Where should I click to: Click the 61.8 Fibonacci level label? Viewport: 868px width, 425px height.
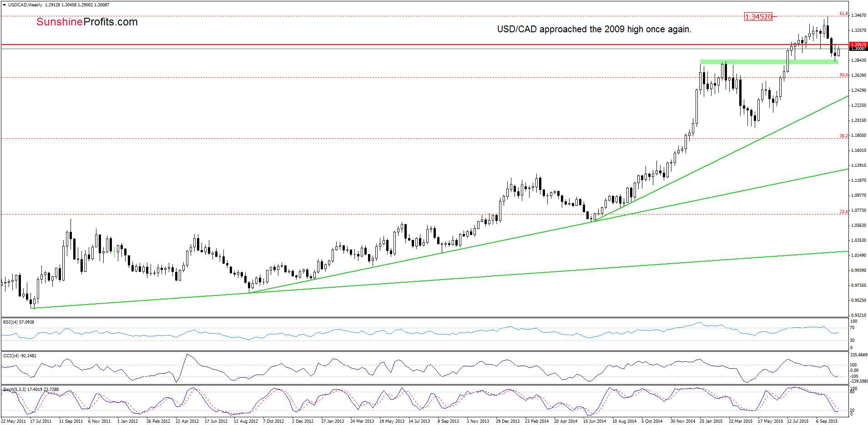pos(843,14)
